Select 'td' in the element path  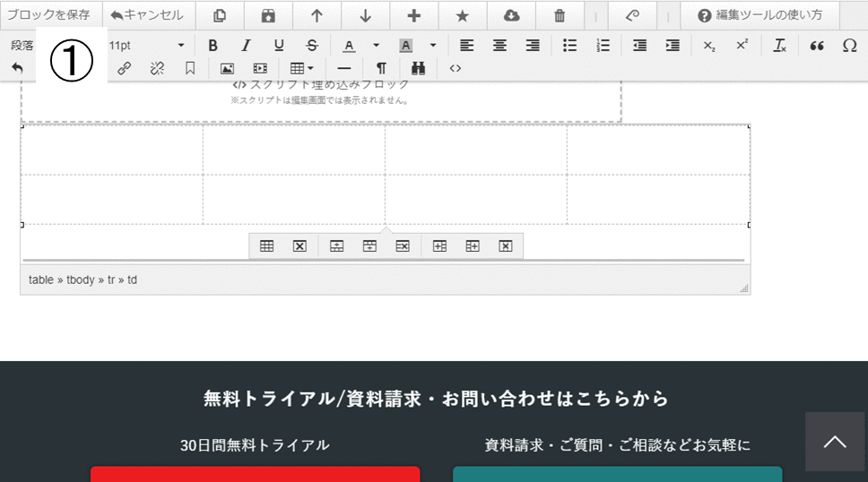point(132,280)
